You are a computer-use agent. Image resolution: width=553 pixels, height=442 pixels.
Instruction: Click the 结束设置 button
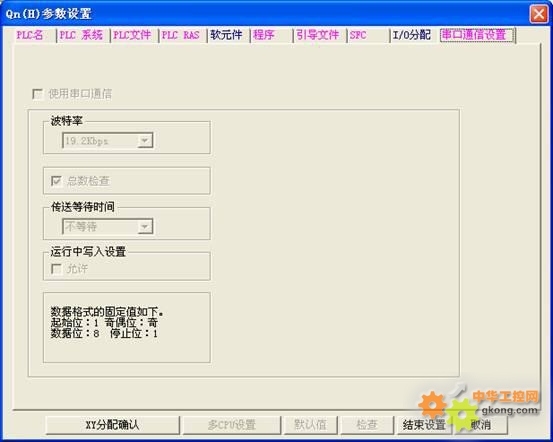[x=424, y=425]
